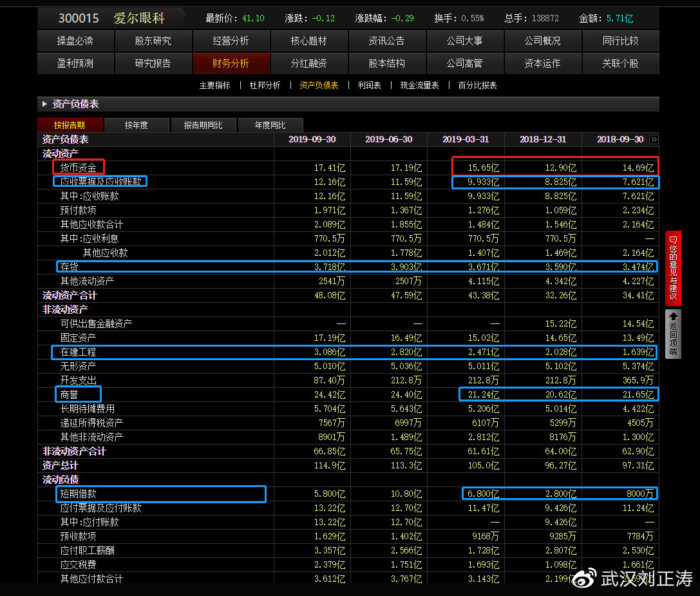
Task: Click the scroll-right arrow beside 2018-09-30 column
Action: coord(654,140)
